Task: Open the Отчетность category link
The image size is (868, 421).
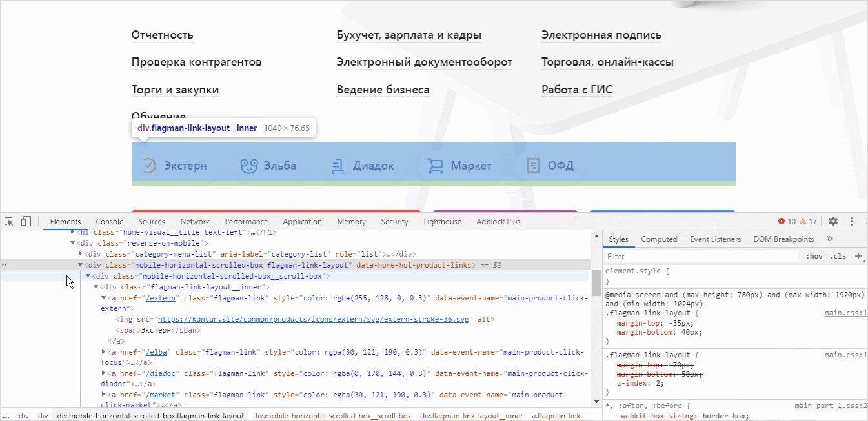Action: 163,35
